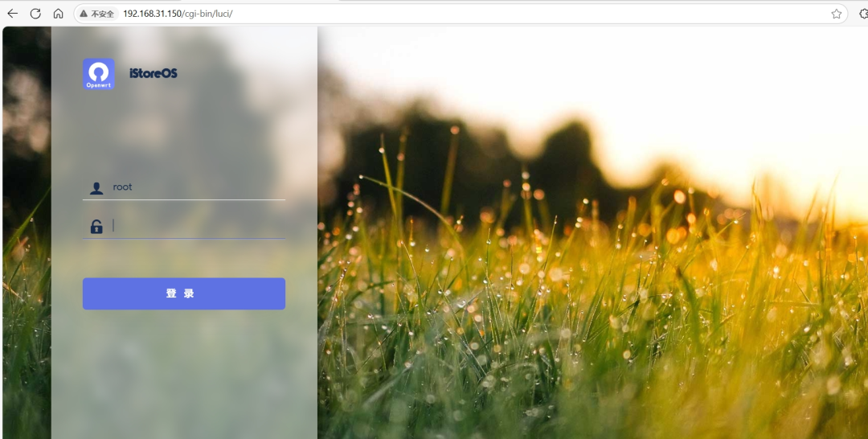Viewport: 868px width, 439px height.
Task: Click blank panel area below 登录 button
Action: pos(183,370)
